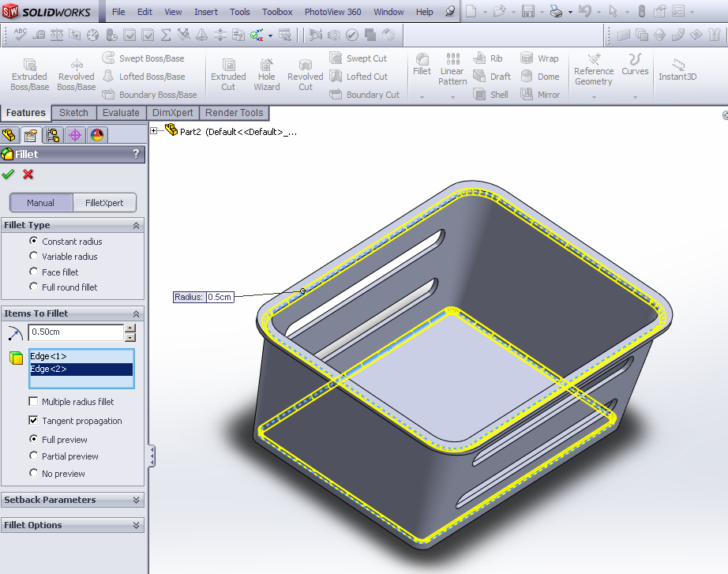The height and width of the screenshot is (574, 728).
Task: Click the Manual fillet mode button
Action: click(41, 203)
